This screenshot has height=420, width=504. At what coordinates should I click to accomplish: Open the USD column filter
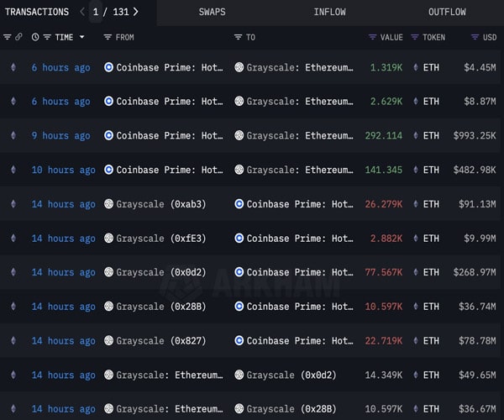click(475, 37)
